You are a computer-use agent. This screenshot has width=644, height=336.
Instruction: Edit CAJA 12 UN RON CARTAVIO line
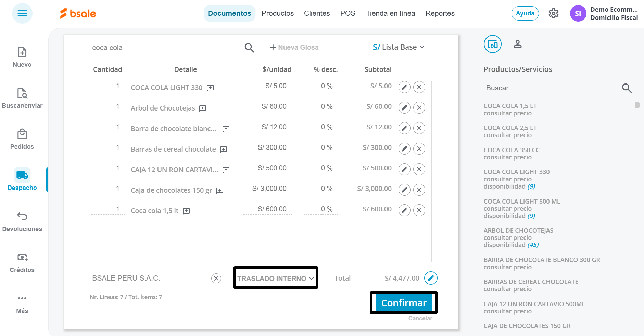click(x=404, y=169)
